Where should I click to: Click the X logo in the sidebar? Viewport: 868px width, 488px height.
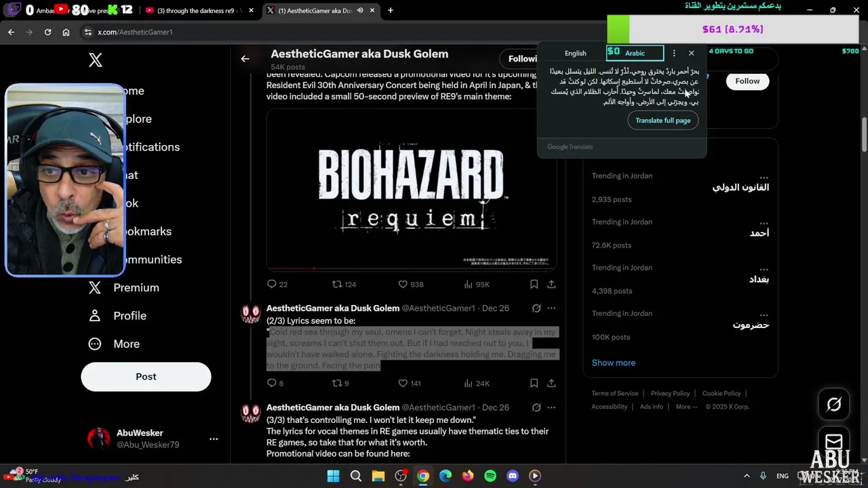click(x=96, y=60)
